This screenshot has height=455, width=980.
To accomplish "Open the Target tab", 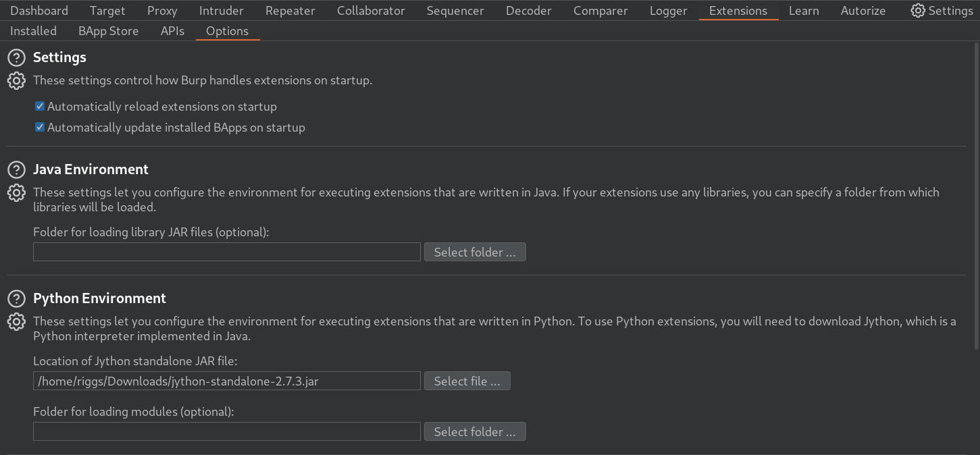I will (107, 11).
